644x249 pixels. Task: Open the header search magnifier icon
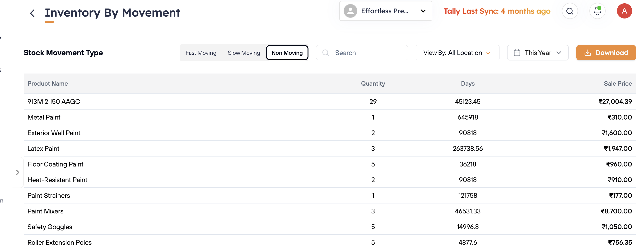tap(569, 11)
